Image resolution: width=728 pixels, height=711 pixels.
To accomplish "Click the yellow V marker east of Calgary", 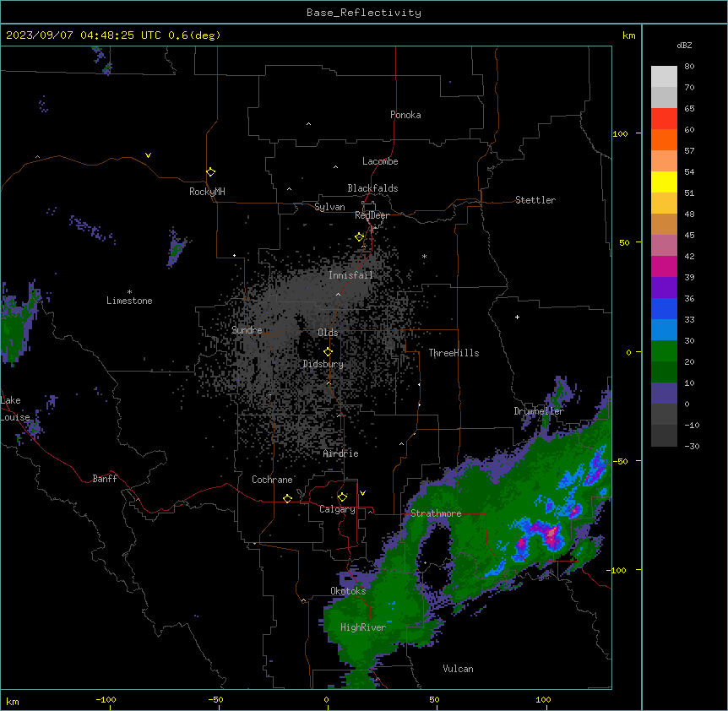I will click(362, 493).
